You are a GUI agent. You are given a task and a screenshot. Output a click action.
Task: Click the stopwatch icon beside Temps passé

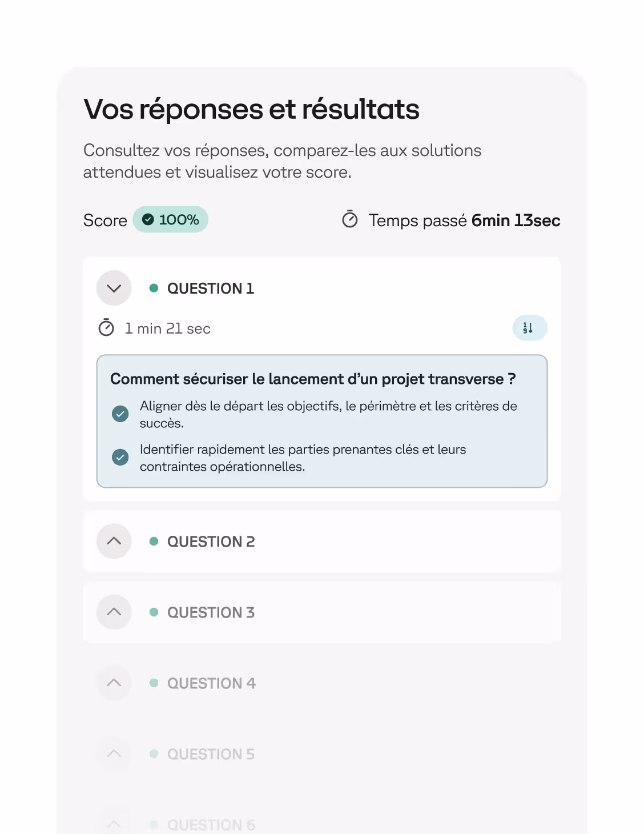[350, 220]
